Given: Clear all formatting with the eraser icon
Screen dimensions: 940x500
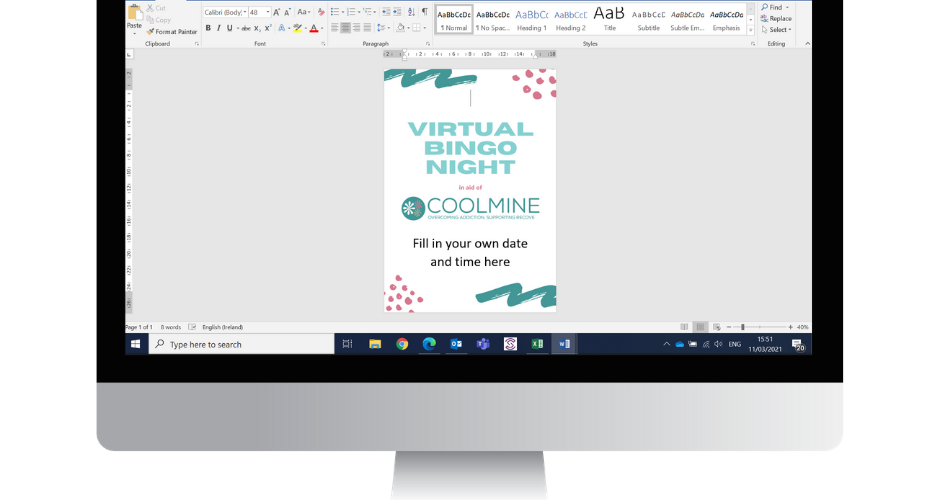Looking at the screenshot, I should 321,12.
